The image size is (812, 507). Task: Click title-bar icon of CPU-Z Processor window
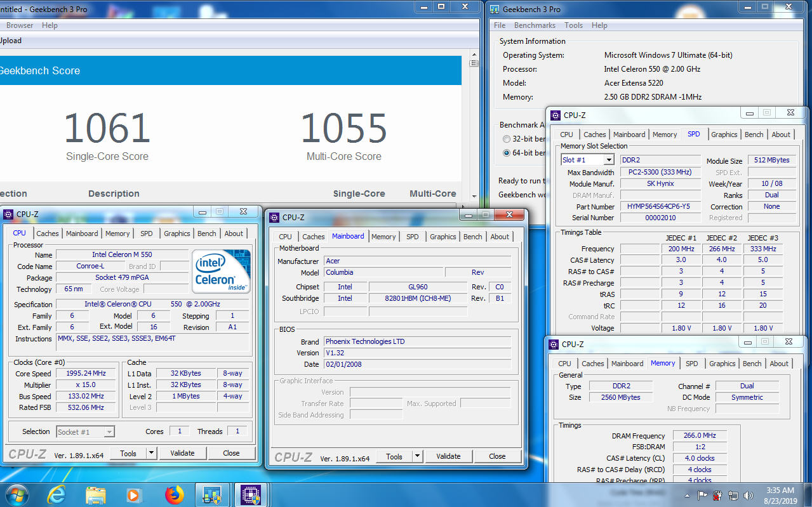click(8, 214)
